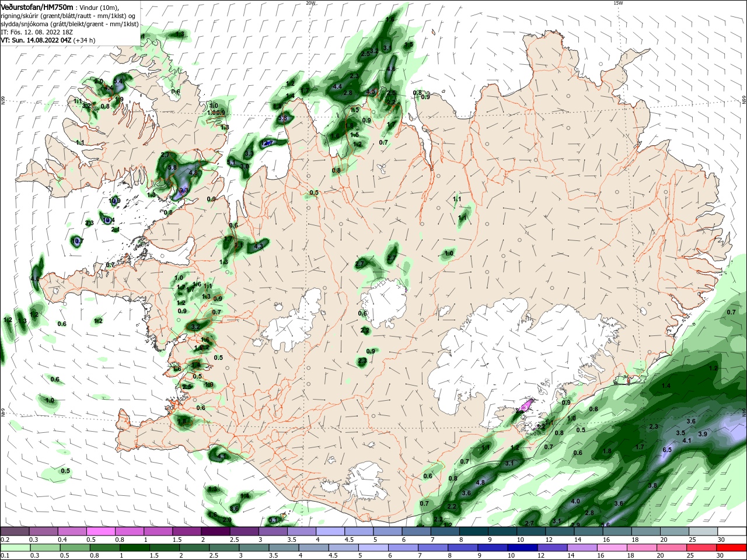The height and width of the screenshot is (560, 747).
Task: Click the 9.3 precipitation value in the west
Action: click(x=183, y=190)
